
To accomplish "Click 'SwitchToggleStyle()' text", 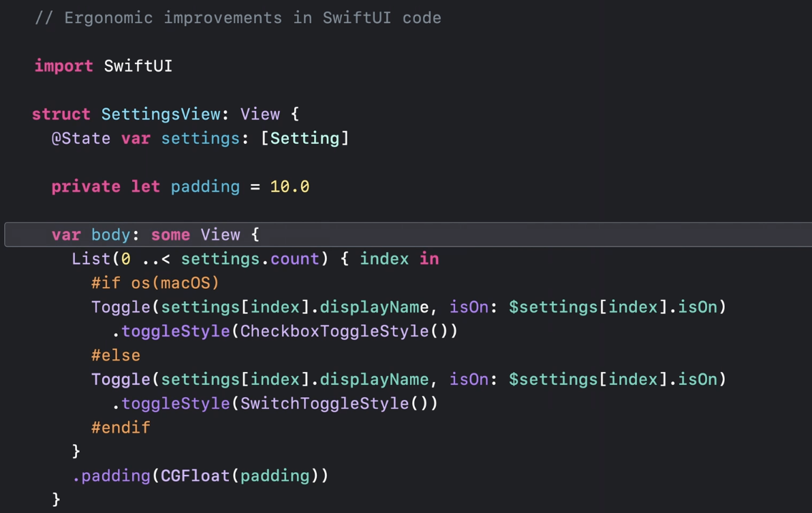I will pyautogui.click(x=339, y=403).
